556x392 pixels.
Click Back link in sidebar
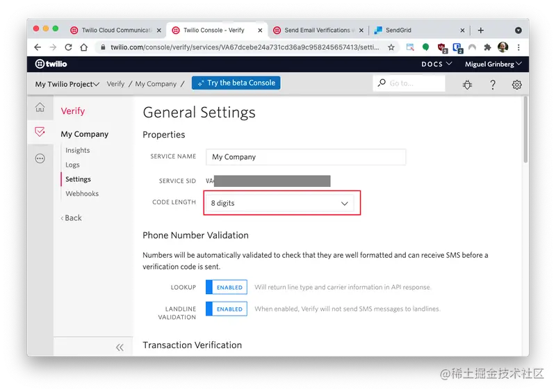point(72,218)
